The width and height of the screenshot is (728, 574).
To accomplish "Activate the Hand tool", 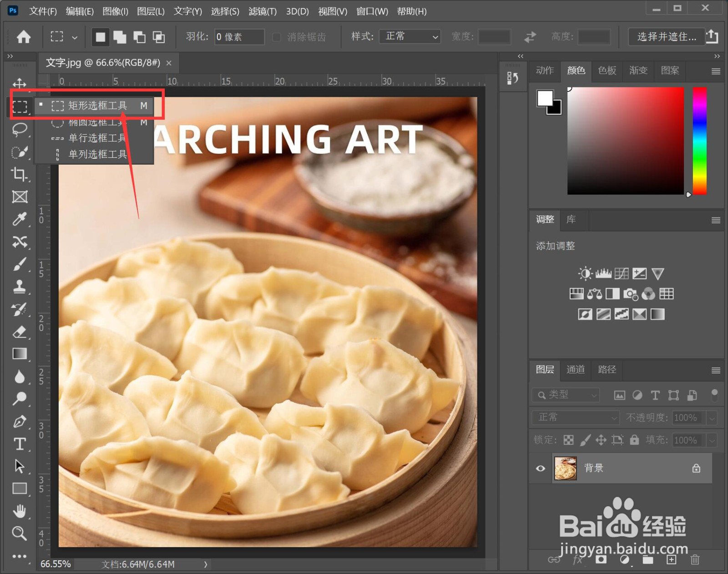I will point(19,511).
